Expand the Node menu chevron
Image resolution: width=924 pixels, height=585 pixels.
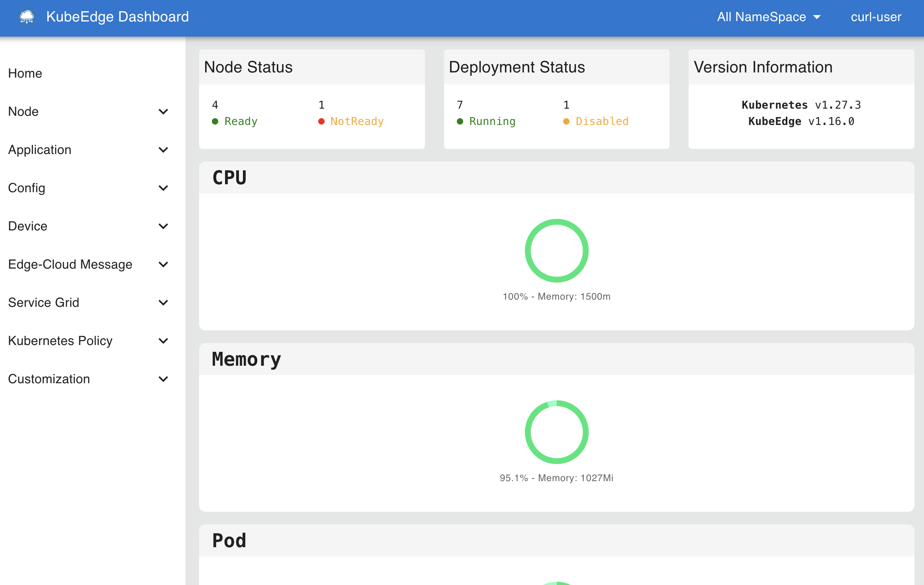(163, 111)
